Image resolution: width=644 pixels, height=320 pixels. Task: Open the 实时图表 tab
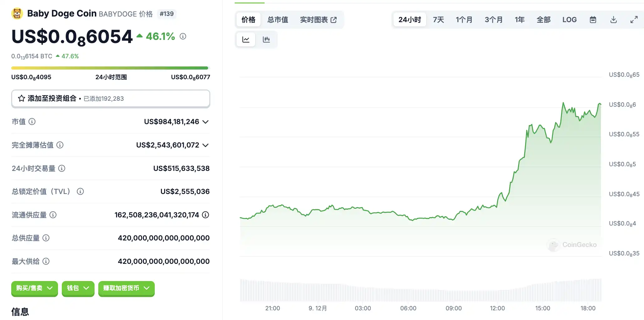[x=318, y=20]
